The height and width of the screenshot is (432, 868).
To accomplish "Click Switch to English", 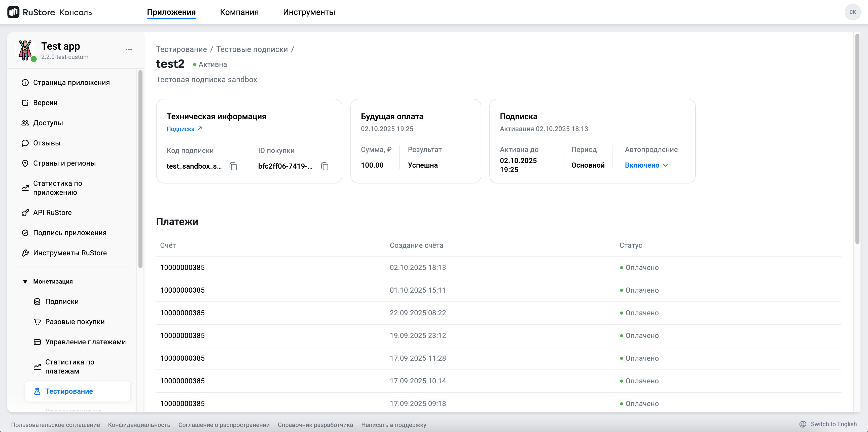I will click(834, 424).
